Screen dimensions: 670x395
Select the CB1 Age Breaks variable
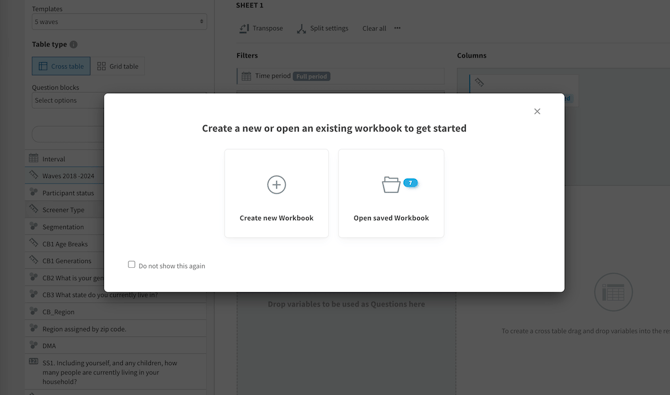tap(66, 244)
